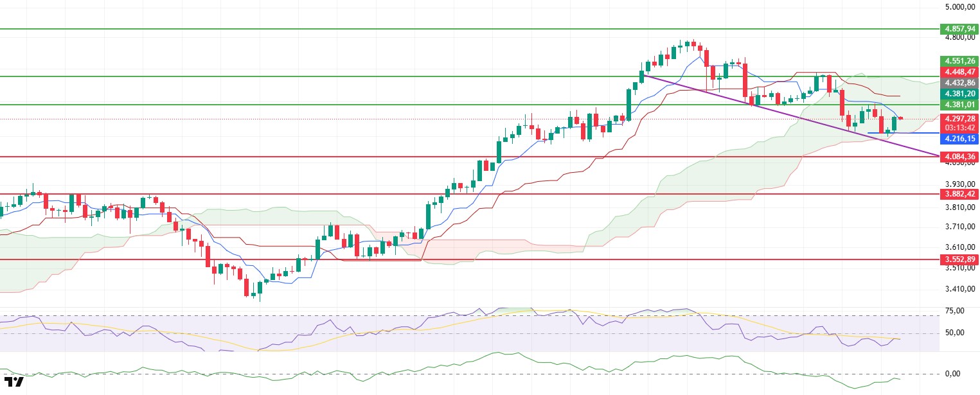The image size is (980, 395).
Task: Click the gray 4.432,86 price label
Action: pos(958,83)
